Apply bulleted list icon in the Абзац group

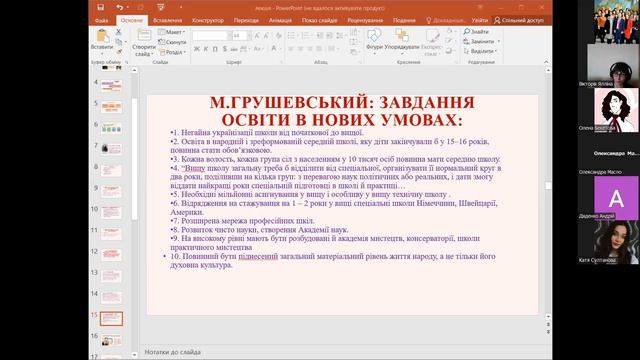(291, 36)
